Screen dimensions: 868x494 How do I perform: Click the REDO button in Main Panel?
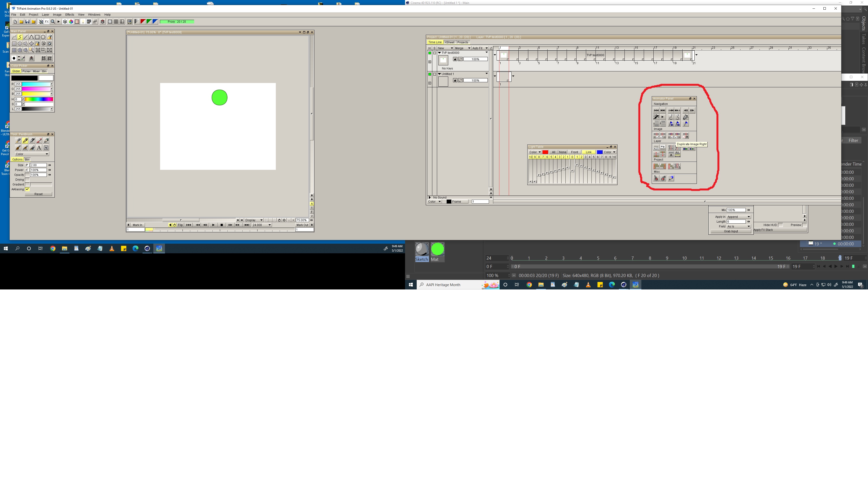click(x=44, y=58)
